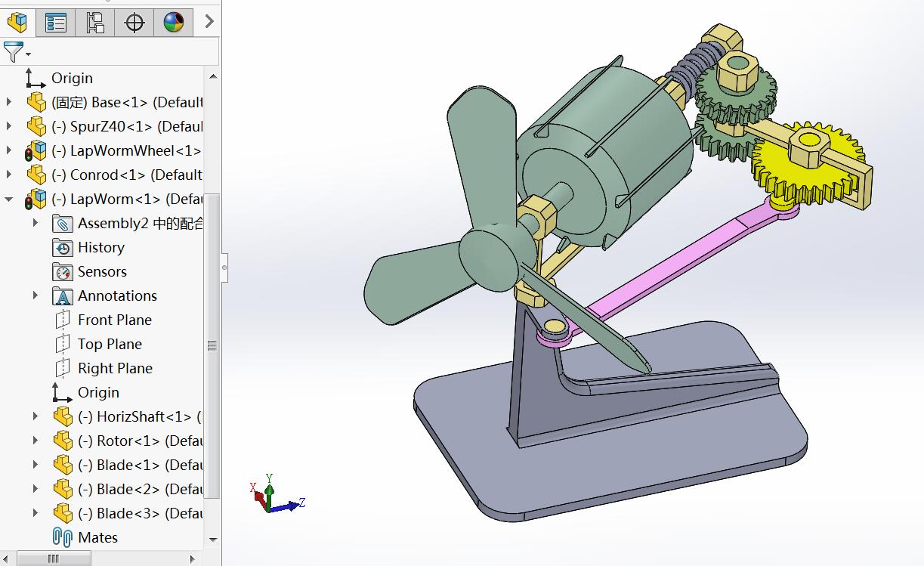Click the History clock icon
The height and width of the screenshot is (566, 924).
tap(63, 247)
